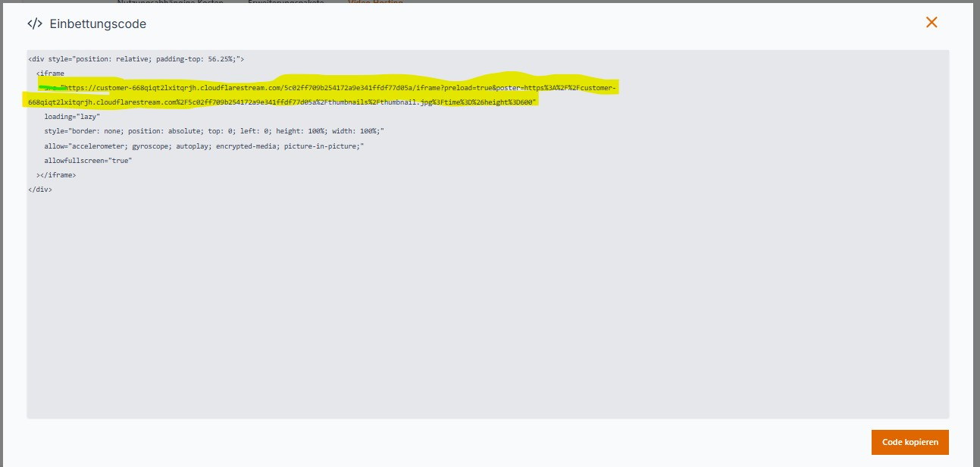Image resolution: width=980 pixels, height=467 pixels.
Task: Click the allow="accelerometer; gyroscope; autoplay" line
Action: pos(205,146)
